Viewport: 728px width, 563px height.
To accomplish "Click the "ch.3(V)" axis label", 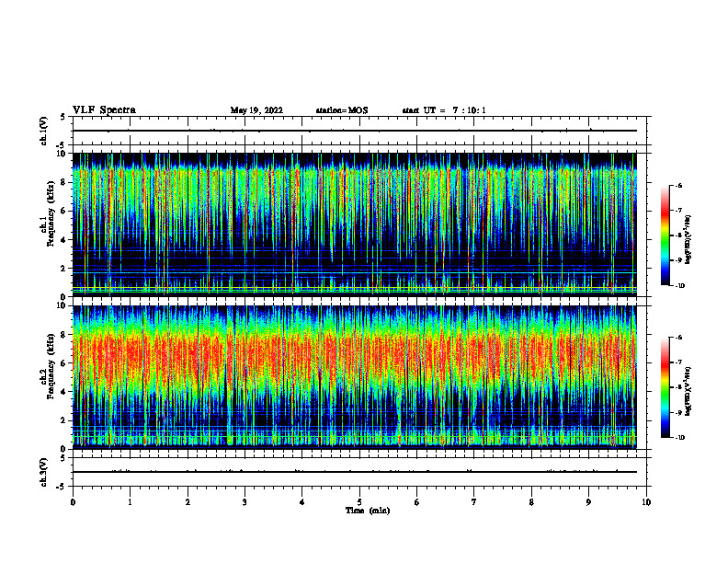I will (x=44, y=472).
